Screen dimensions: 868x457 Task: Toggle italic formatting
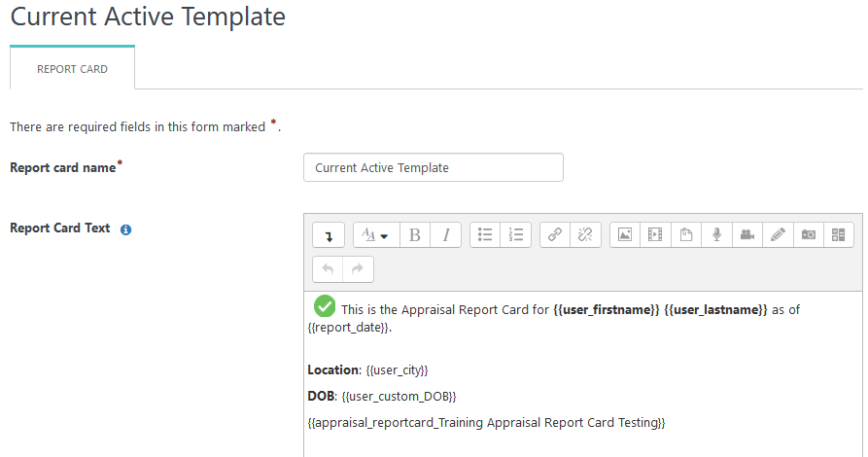click(x=445, y=235)
